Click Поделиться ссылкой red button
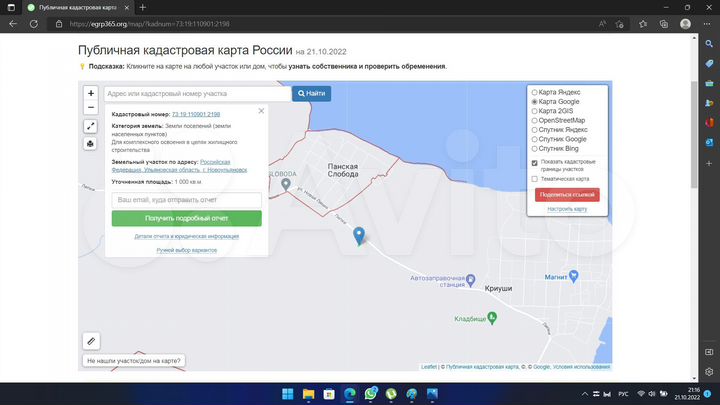The width and height of the screenshot is (720, 405). click(567, 195)
